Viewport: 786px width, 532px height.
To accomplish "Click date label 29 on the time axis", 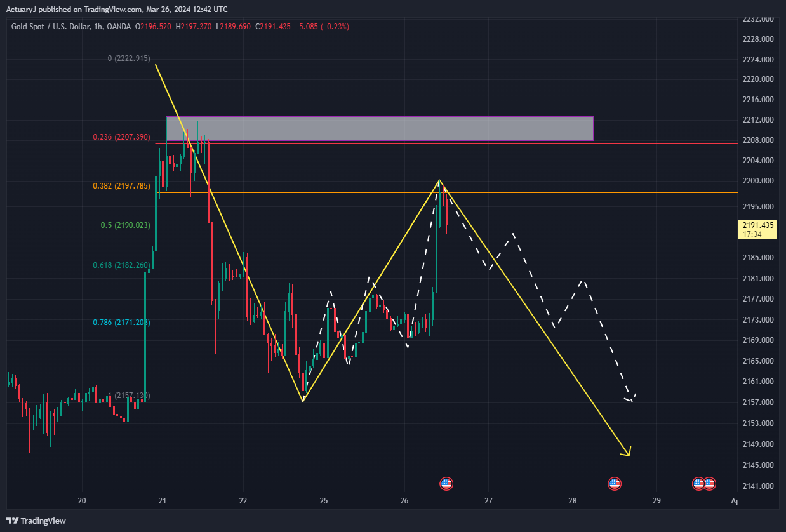I will pos(656,501).
